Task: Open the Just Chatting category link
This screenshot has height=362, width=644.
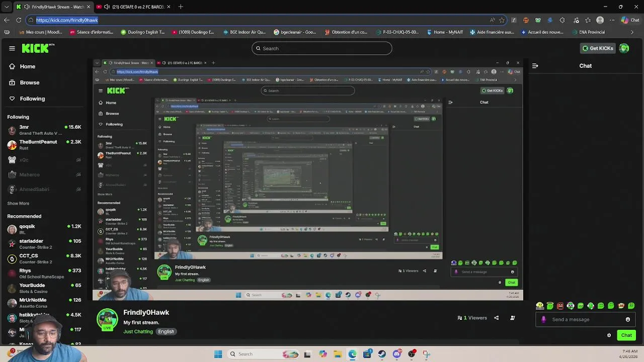Action: coord(138,332)
